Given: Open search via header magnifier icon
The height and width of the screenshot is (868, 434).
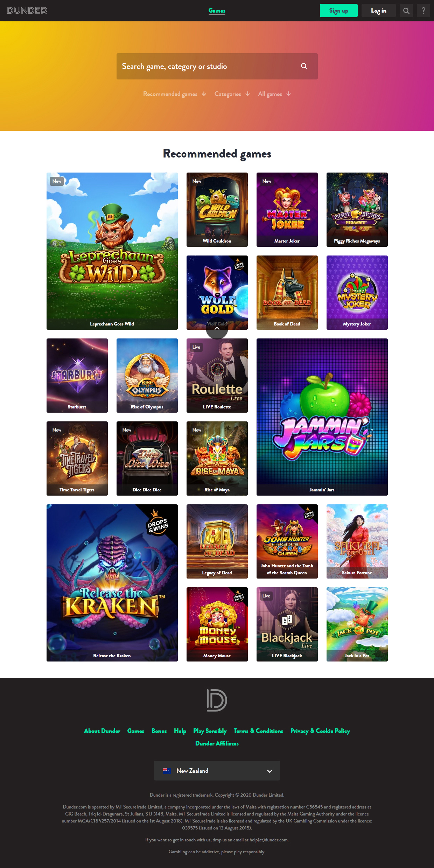Looking at the screenshot, I should click(x=406, y=10).
